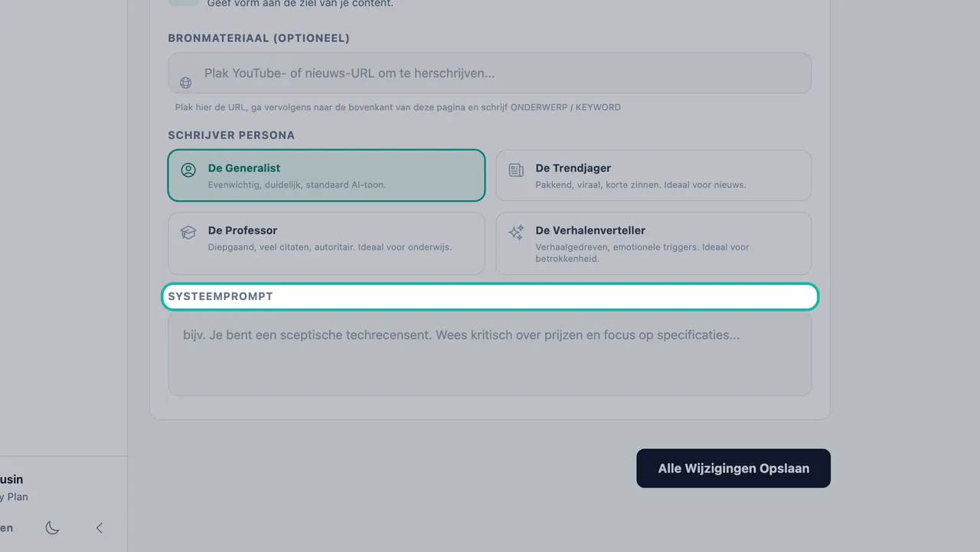980x552 pixels.
Task: Click the text 'Geef vorm aan de ziel van je content.'
Action: click(300, 4)
